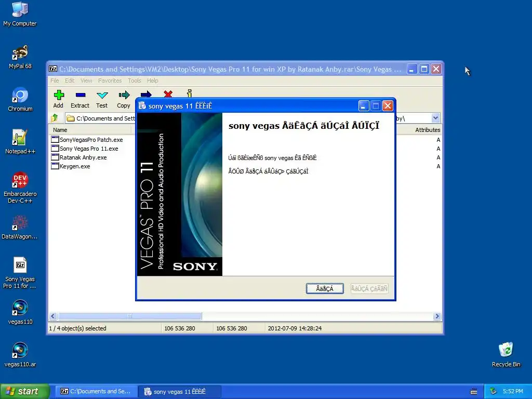This screenshot has width=532, height=399.
Task: Select the Chromium desktop icon
Action: [20, 100]
